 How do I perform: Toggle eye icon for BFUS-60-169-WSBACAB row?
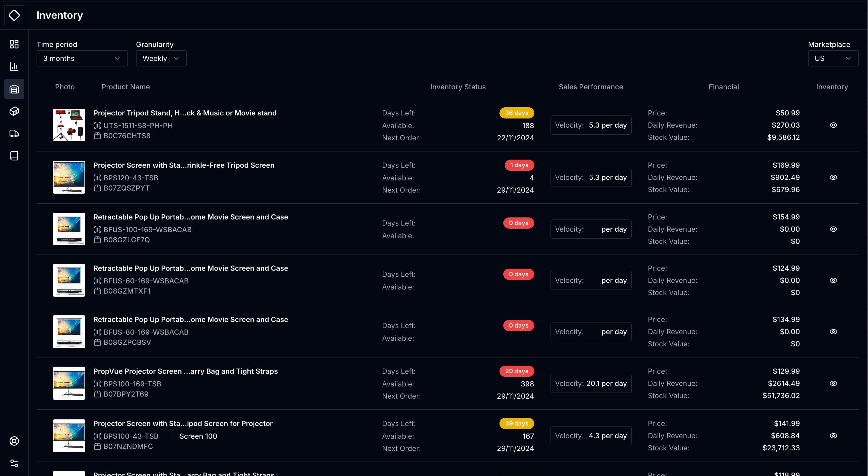(833, 280)
